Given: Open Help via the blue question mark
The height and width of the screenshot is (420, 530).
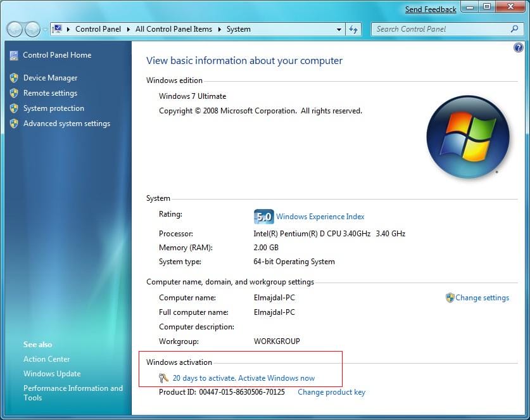Looking at the screenshot, I should [519, 48].
